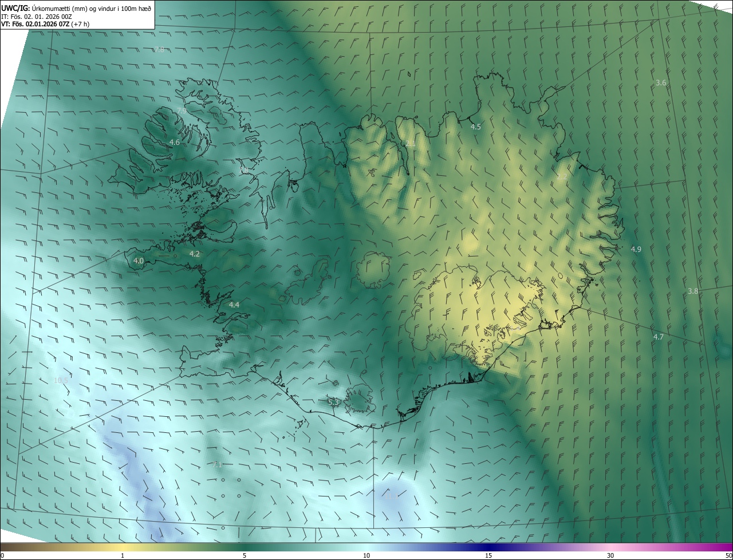Click the 4.0 value label on the map
The height and width of the screenshot is (560, 733).
138,261
